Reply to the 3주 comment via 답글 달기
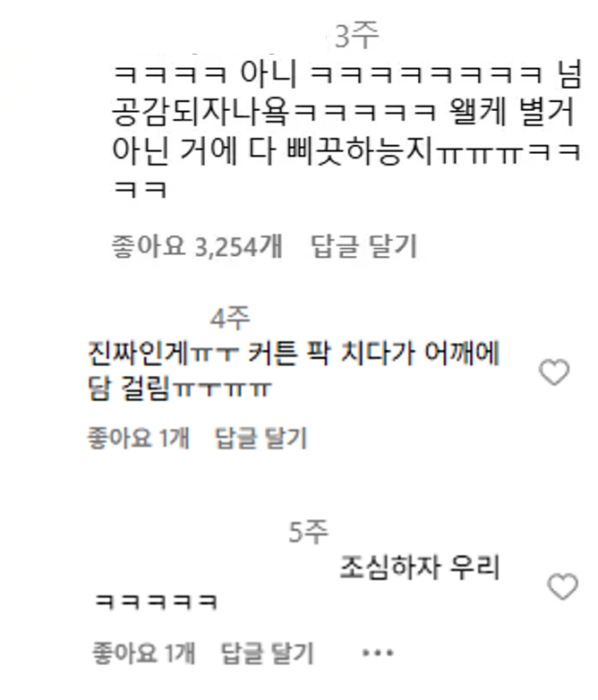 coord(364,246)
